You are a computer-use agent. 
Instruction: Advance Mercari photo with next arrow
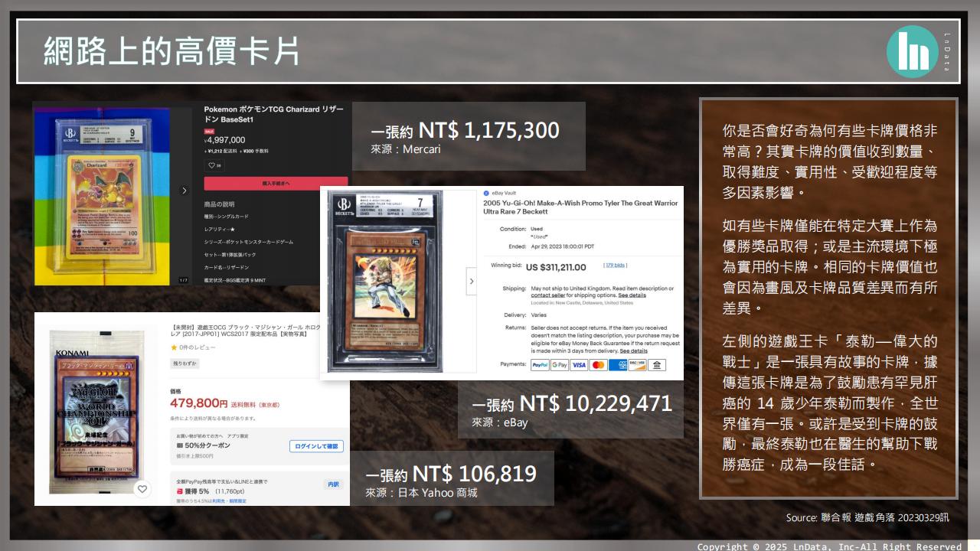pos(184,191)
